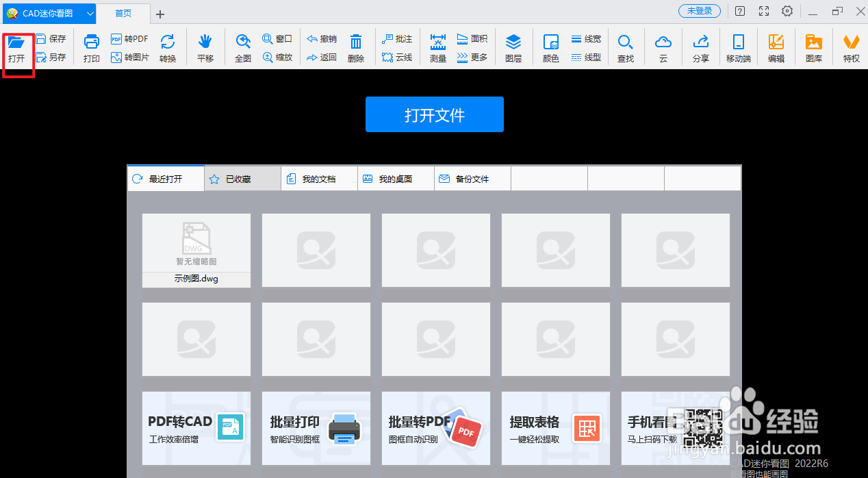Select 线型 line type option
The image size is (868, 478).
(585, 58)
